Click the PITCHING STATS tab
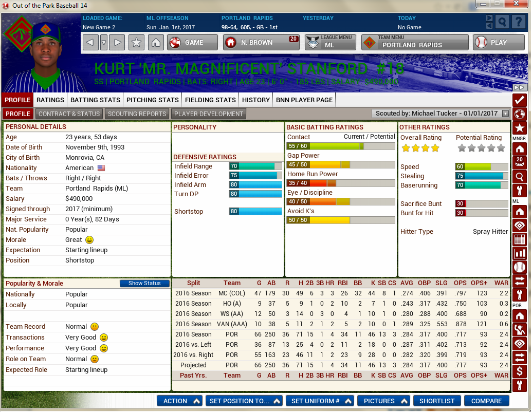The image size is (532, 412). 152,100
